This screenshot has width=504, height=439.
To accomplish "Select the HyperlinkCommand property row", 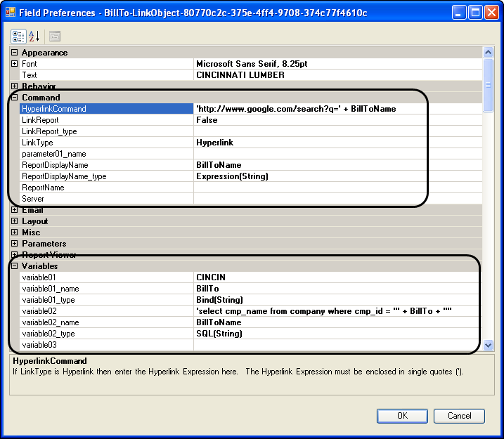I will tap(105, 109).
